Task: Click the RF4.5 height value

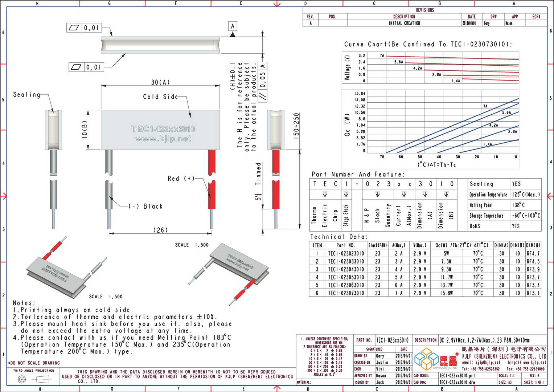Action: 533,261
